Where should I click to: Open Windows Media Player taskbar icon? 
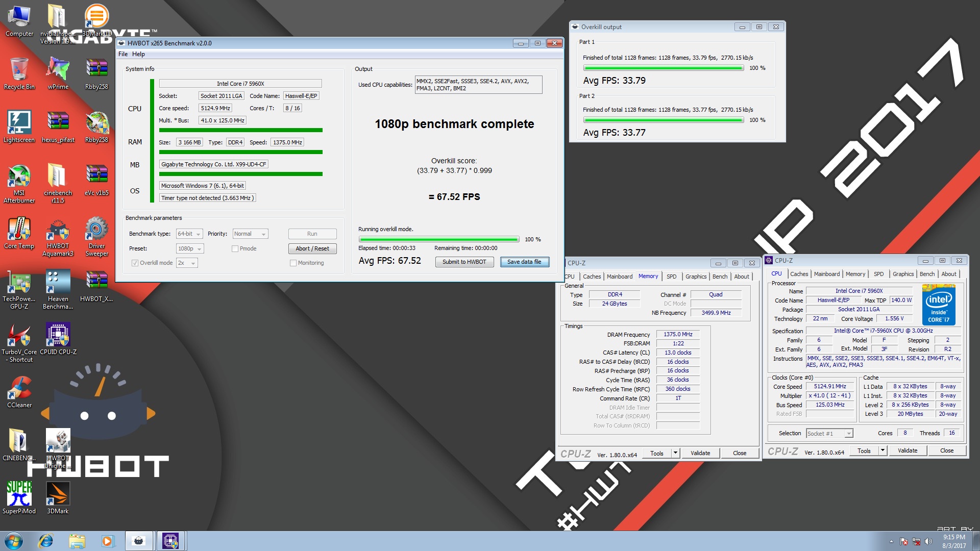point(107,541)
